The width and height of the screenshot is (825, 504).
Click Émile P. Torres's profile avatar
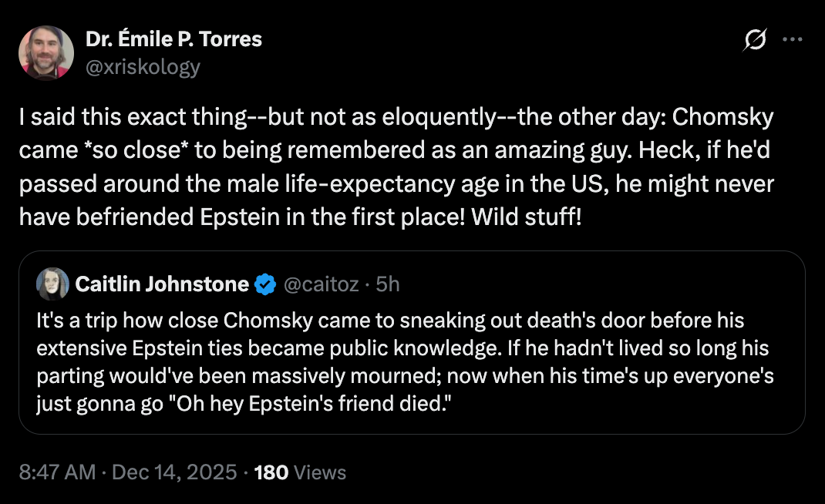[x=46, y=53]
